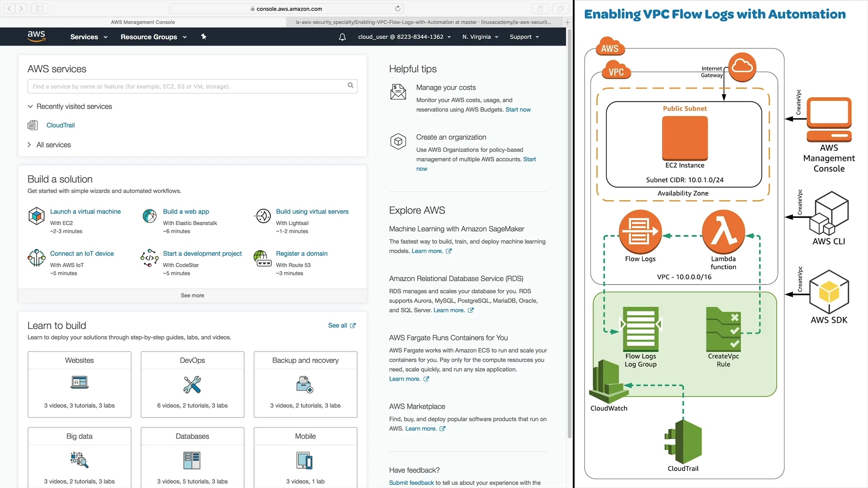Click the Safari reload page icon
Screen dimensions: 868x488
coord(397,9)
